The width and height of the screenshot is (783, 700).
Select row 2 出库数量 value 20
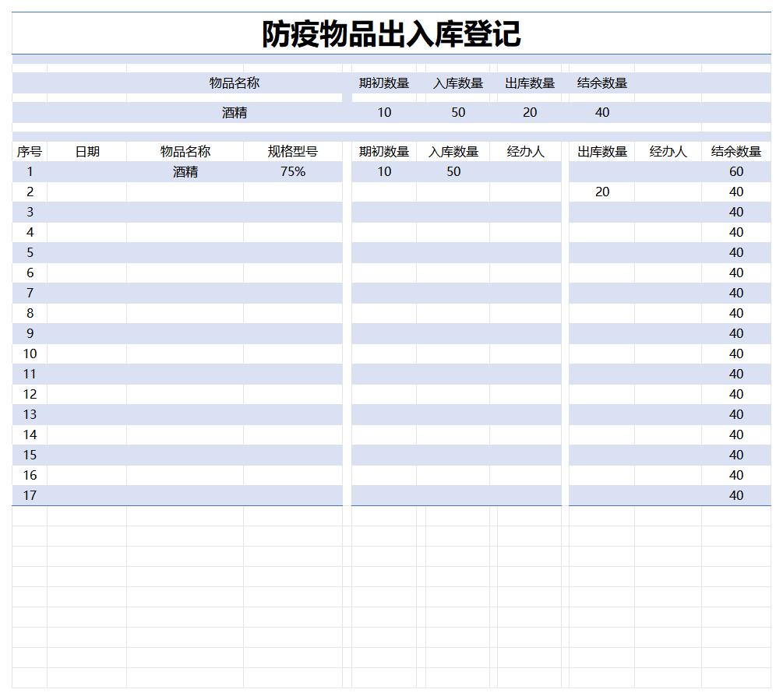pyautogui.click(x=601, y=192)
